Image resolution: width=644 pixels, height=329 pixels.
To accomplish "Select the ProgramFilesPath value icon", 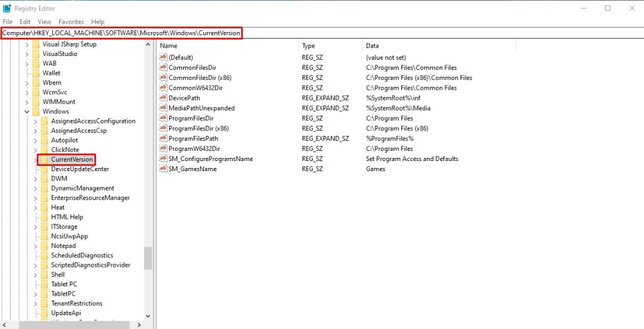I will coord(164,138).
